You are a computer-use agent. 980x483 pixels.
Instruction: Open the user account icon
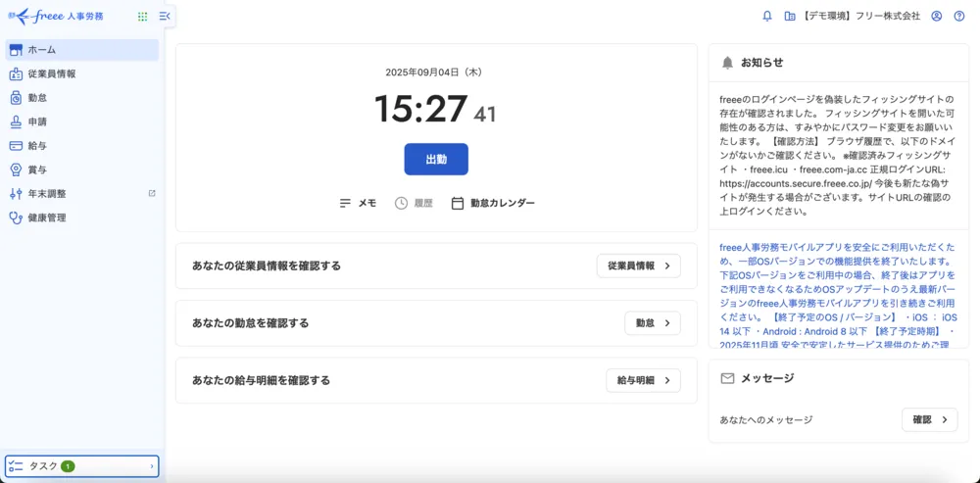936,17
